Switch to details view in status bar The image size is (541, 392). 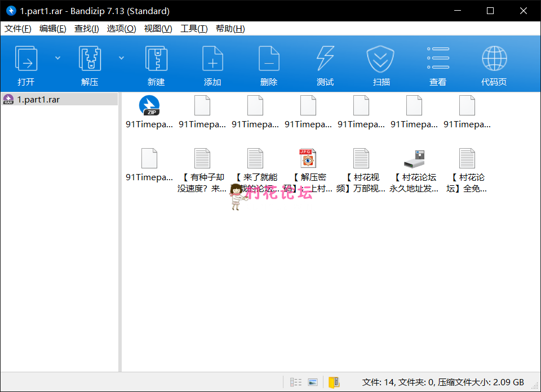point(296,382)
